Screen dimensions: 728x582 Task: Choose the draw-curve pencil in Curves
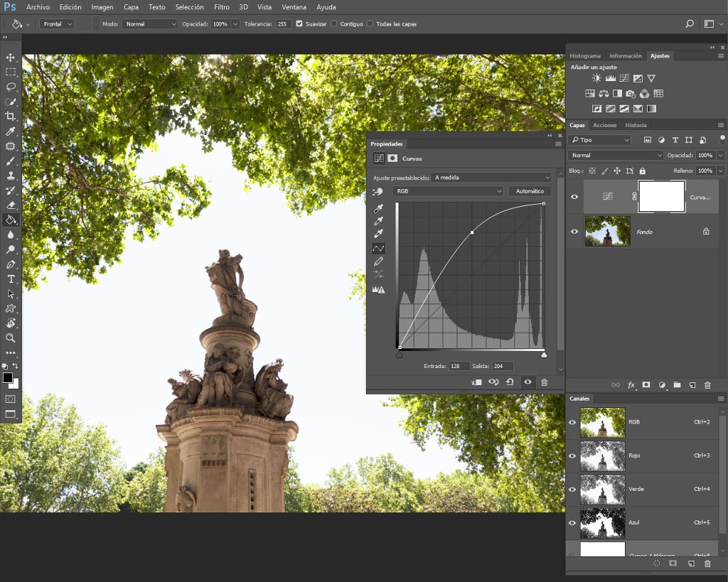click(378, 262)
